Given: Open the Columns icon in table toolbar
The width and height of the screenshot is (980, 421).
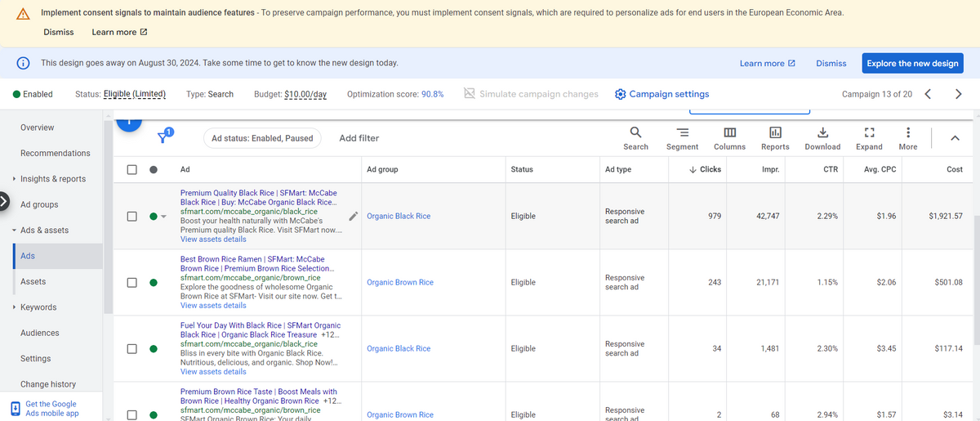Looking at the screenshot, I should click(x=729, y=132).
